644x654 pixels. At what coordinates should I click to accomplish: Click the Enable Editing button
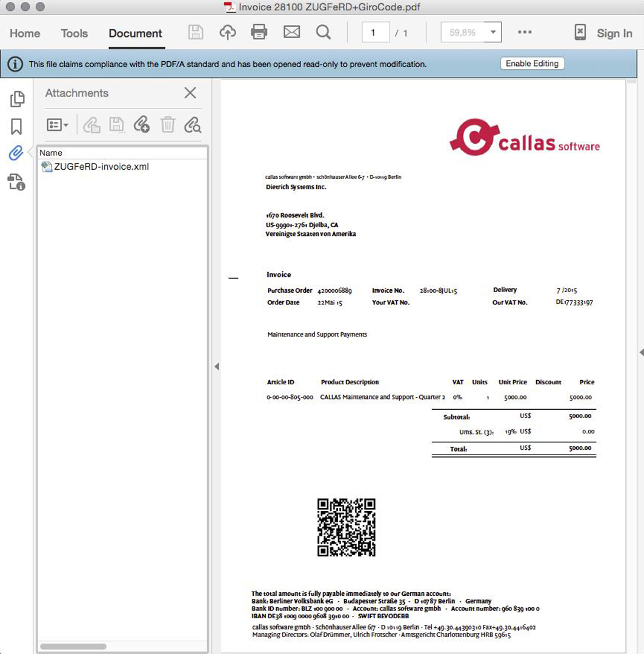coord(533,64)
